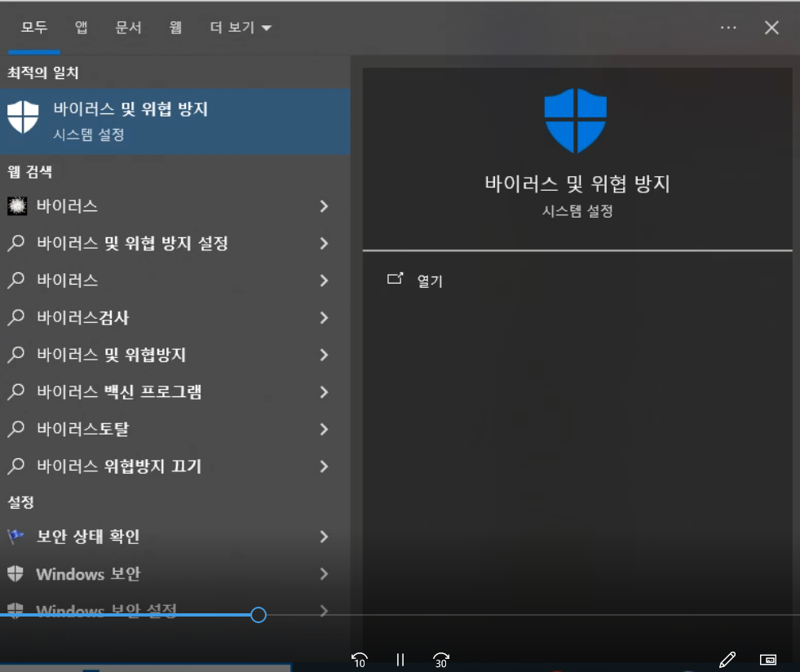
Task: Expand arrow for 바이러스토탈
Action: tap(324, 430)
